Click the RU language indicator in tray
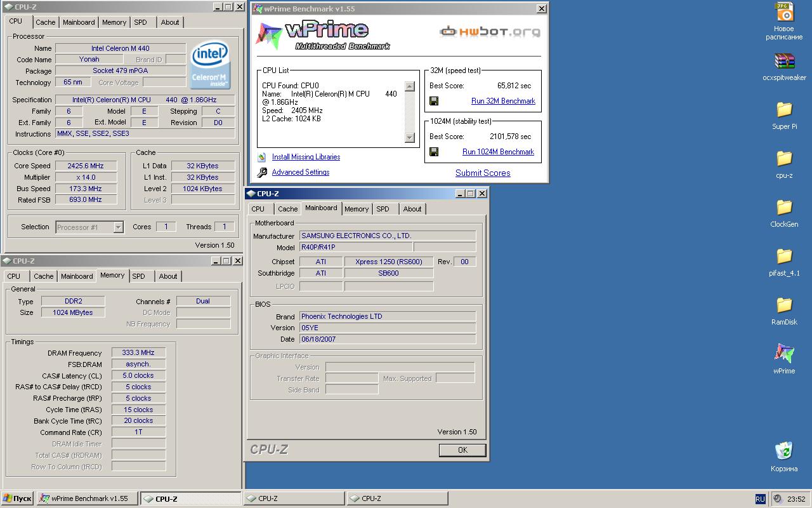This screenshot has height=508, width=812. (x=760, y=499)
